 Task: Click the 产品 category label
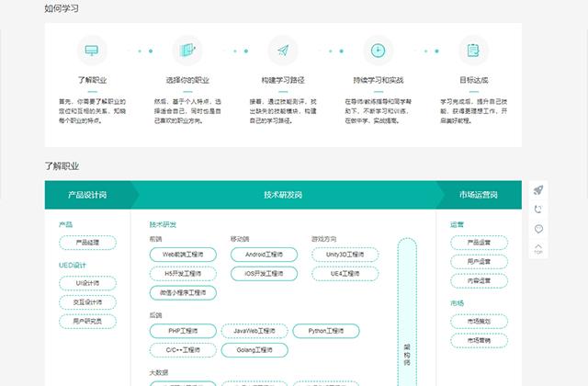(65, 224)
